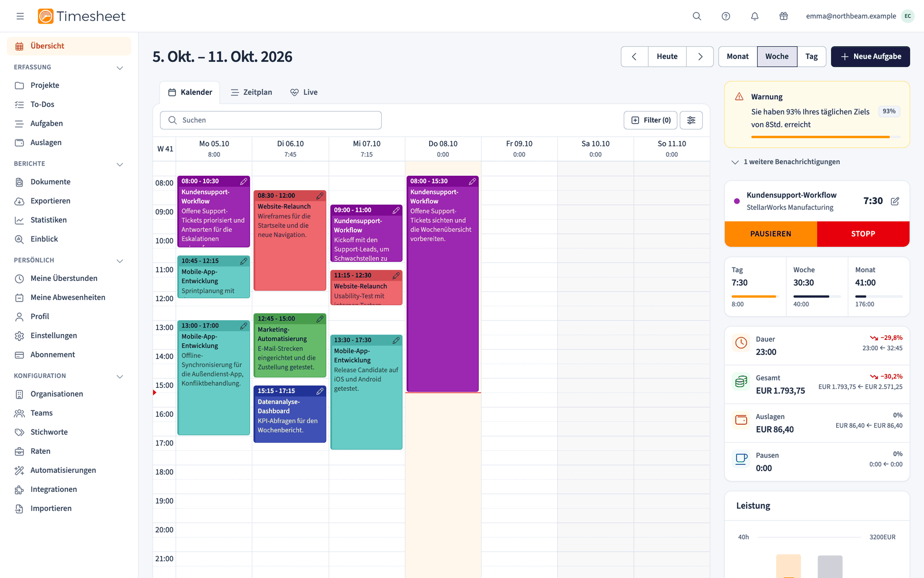The width and height of the screenshot is (924, 578).
Task: Edit the 13:30 - 17:30 Mobile-App entry
Action: pos(396,340)
